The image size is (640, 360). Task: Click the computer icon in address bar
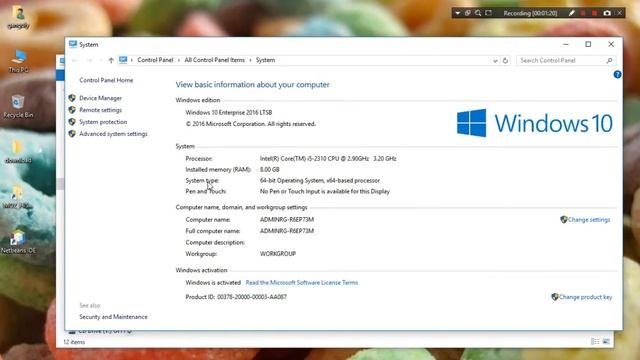123,60
